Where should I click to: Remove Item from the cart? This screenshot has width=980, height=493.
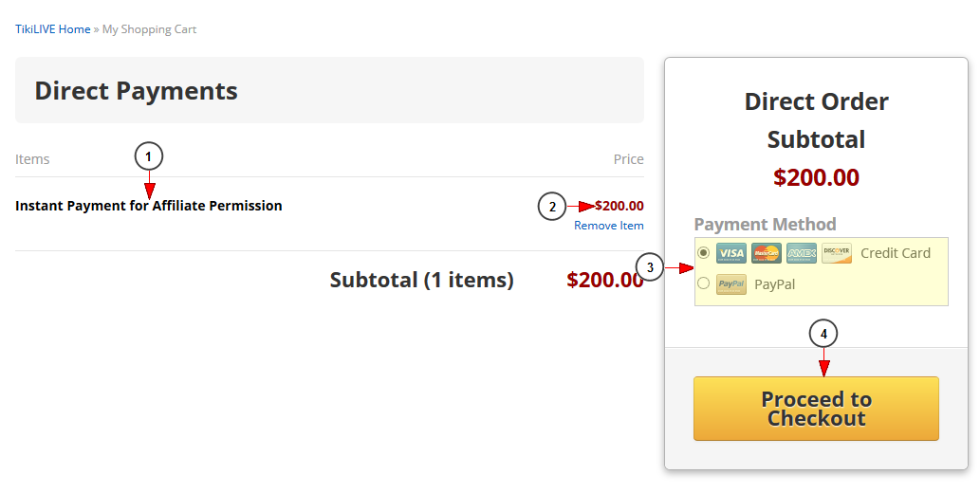(609, 226)
